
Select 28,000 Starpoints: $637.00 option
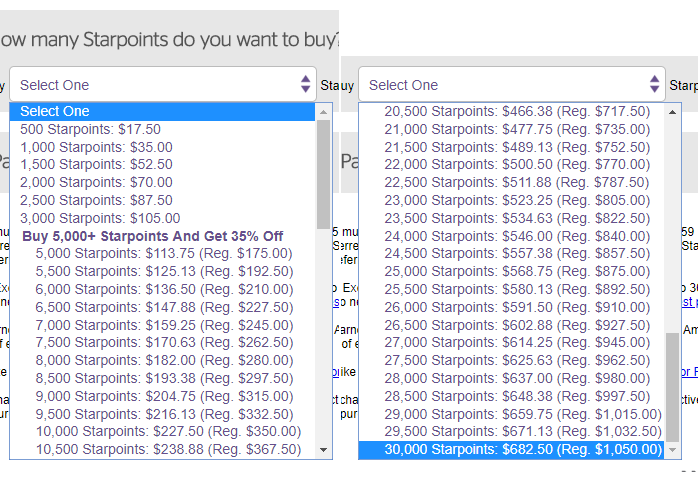(512, 378)
